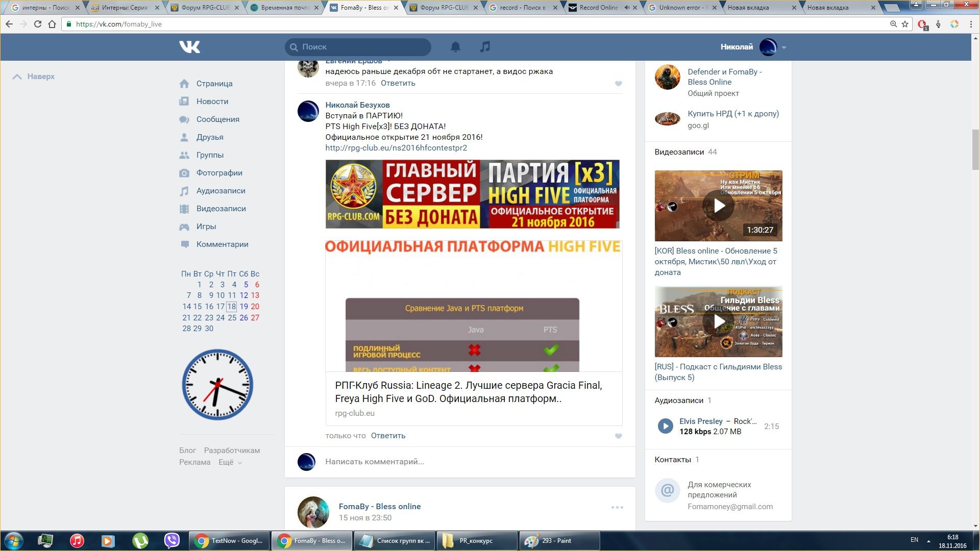Open Видеозаписи 44 section header
Viewport: 980px width, 551px height.
[x=685, y=152]
